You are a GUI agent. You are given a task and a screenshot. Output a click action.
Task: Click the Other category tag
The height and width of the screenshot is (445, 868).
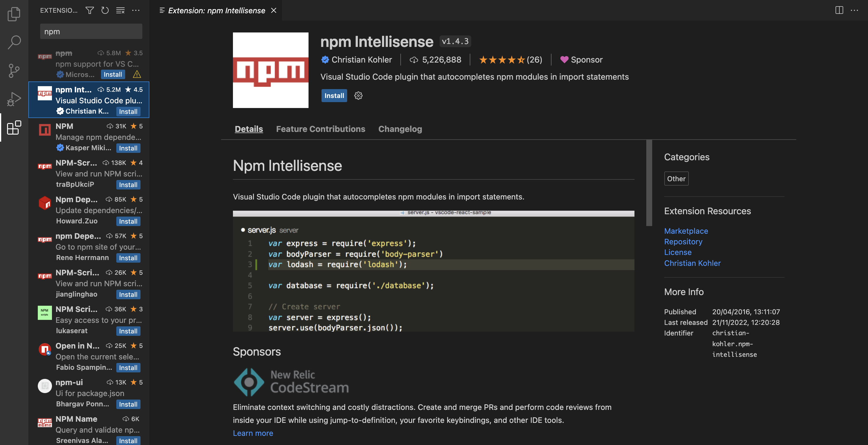click(676, 179)
